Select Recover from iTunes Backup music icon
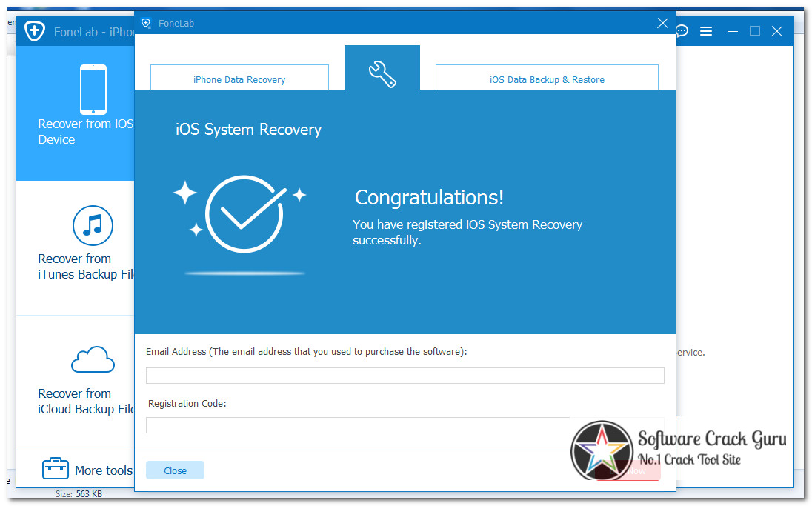812x506 pixels. 93,225
